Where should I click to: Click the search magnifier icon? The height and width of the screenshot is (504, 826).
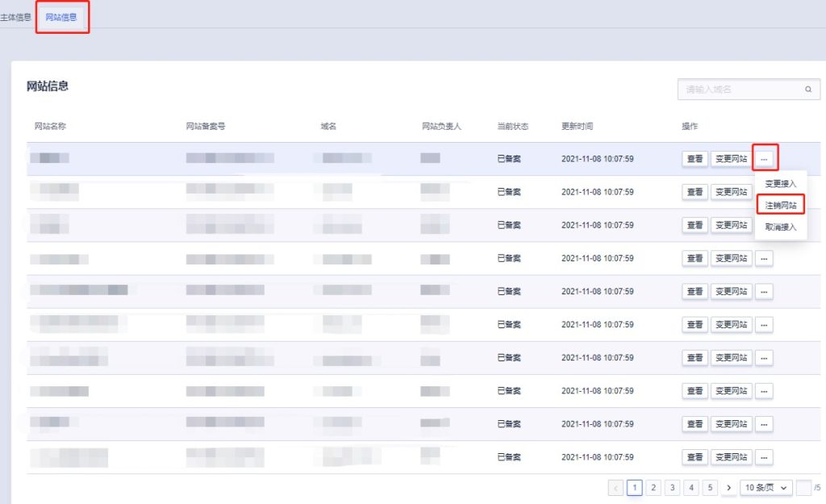(808, 89)
